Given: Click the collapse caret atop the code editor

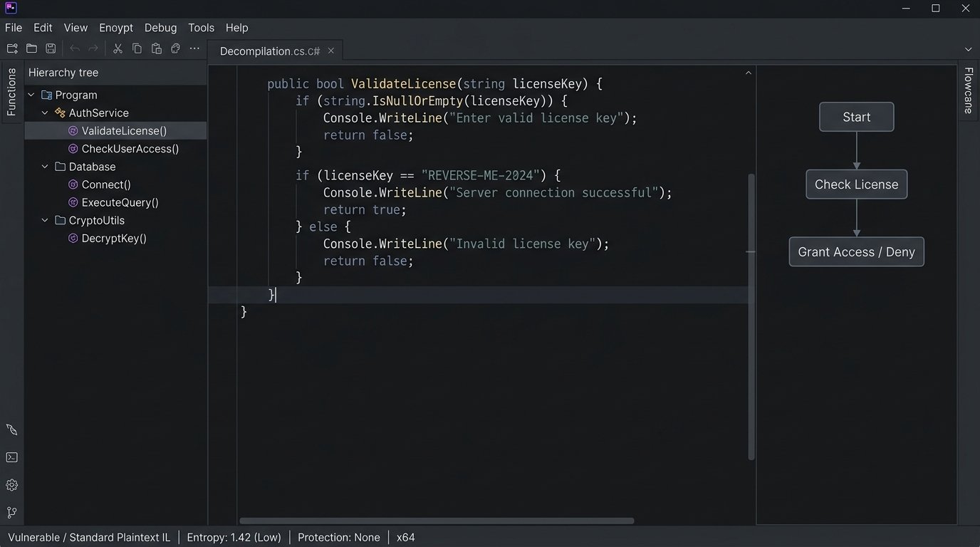Looking at the screenshot, I should pos(748,73).
